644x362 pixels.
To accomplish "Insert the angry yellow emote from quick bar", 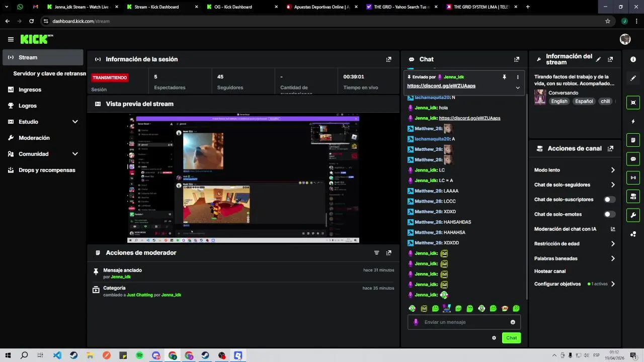I will [424, 308].
